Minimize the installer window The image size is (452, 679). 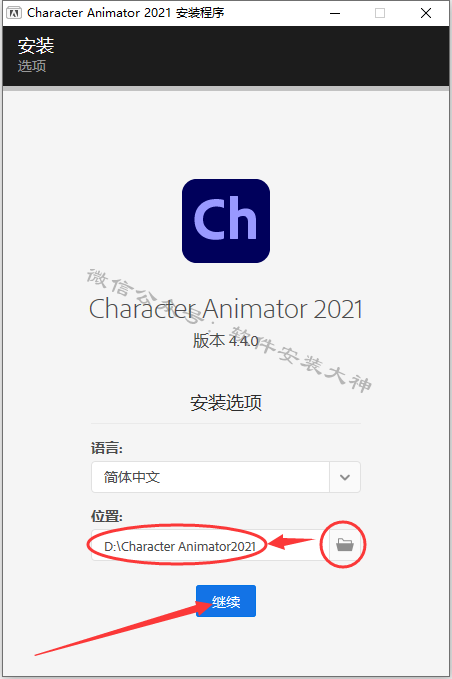[x=335, y=13]
